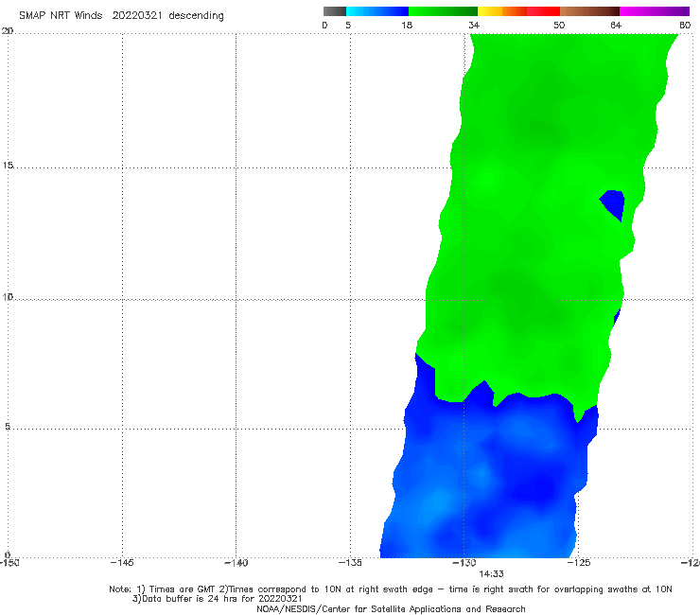Click the light-blue low-wind area near the equator
The height and width of the screenshot is (615, 700).
(435, 503)
